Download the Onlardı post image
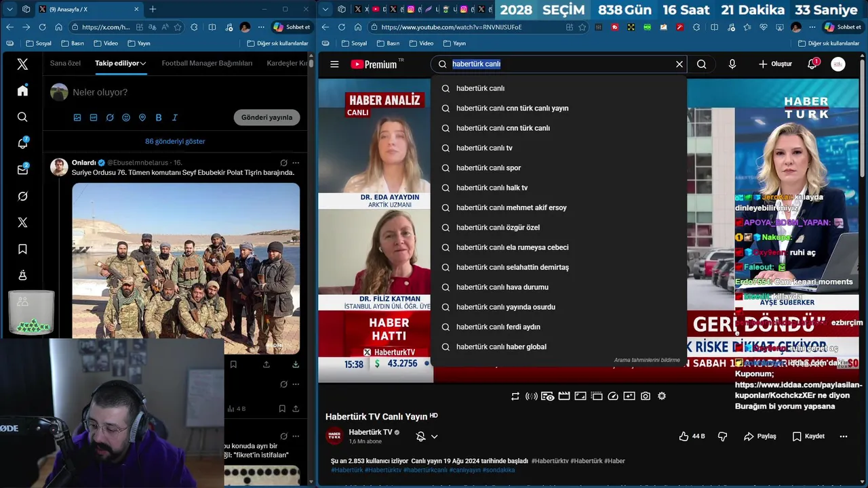 click(x=296, y=364)
